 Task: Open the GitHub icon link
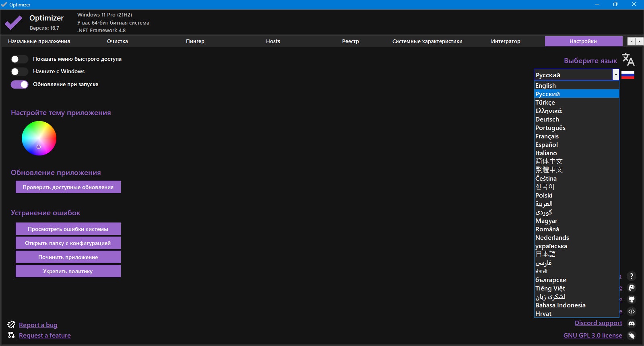[632, 299]
